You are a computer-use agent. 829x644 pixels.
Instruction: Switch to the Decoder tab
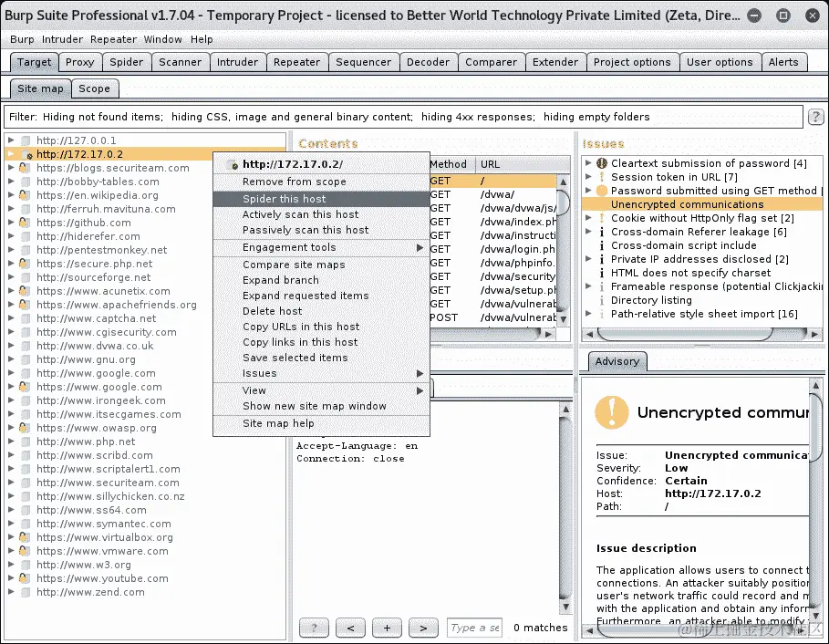[429, 62]
